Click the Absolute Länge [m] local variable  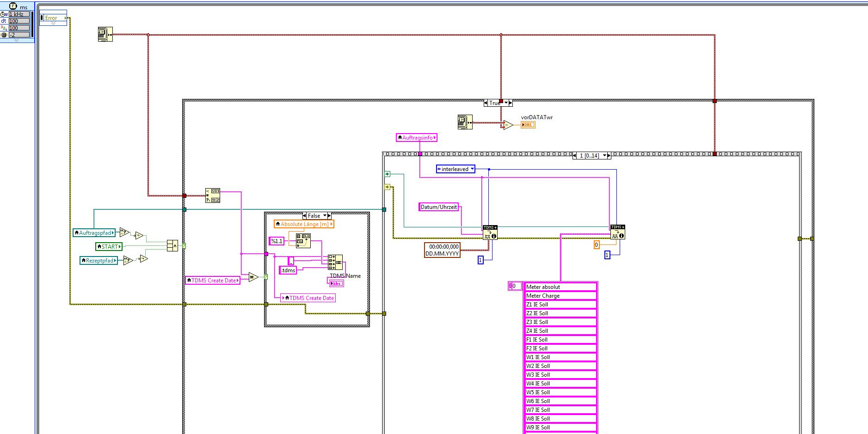click(304, 224)
